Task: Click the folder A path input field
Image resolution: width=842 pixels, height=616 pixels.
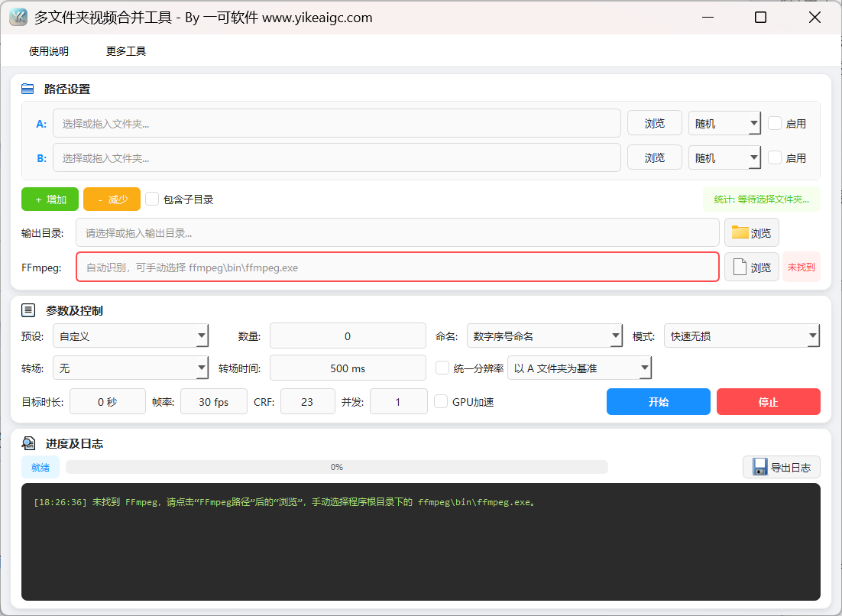Action: pyautogui.click(x=337, y=124)
